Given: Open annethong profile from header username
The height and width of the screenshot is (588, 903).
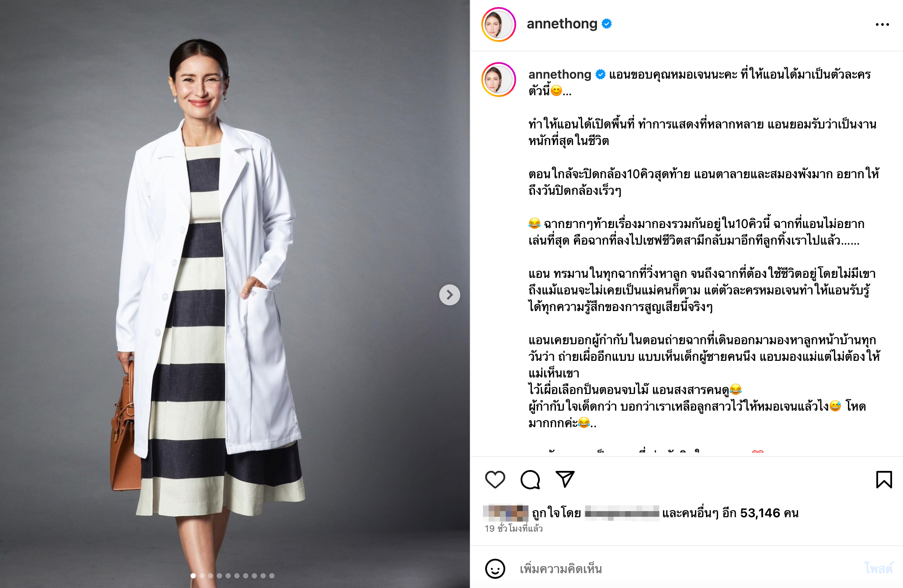Looking at the screenshot, I should coord(562,24).
